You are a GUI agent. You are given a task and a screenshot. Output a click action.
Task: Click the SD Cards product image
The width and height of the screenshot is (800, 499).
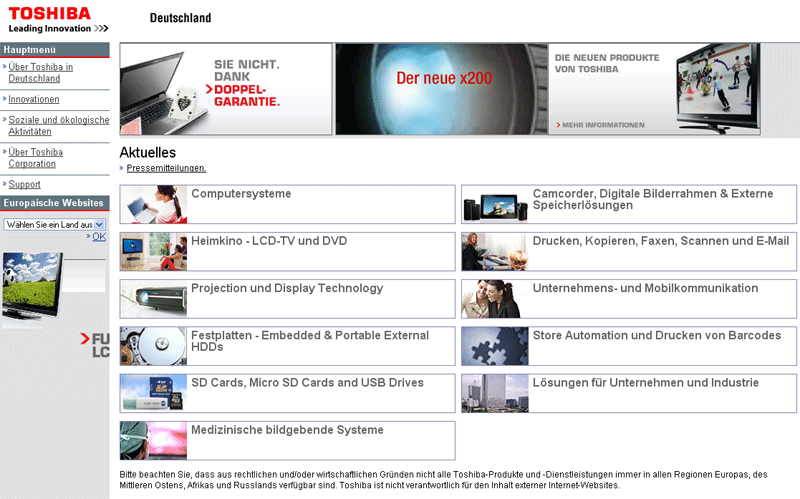coord(153,393)
